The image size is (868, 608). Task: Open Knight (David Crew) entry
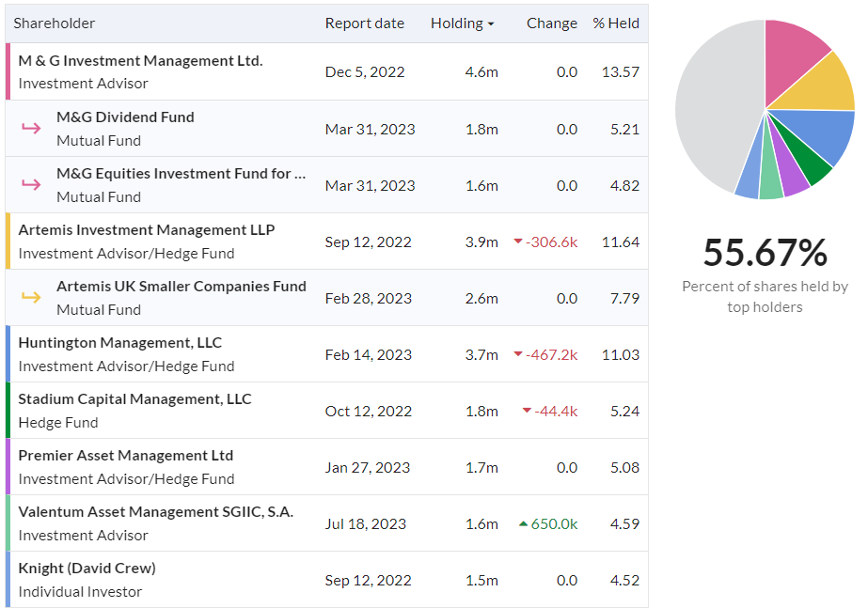[x=87, y=569]
